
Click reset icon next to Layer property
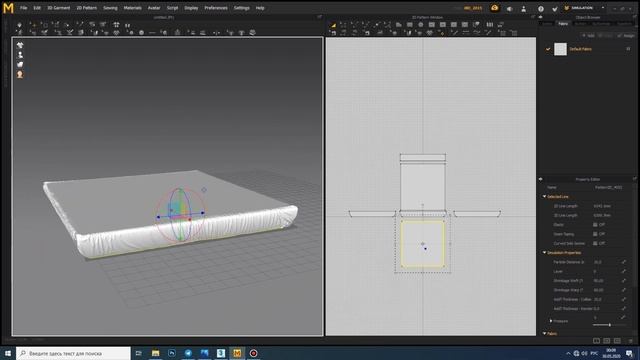[624, 271]
